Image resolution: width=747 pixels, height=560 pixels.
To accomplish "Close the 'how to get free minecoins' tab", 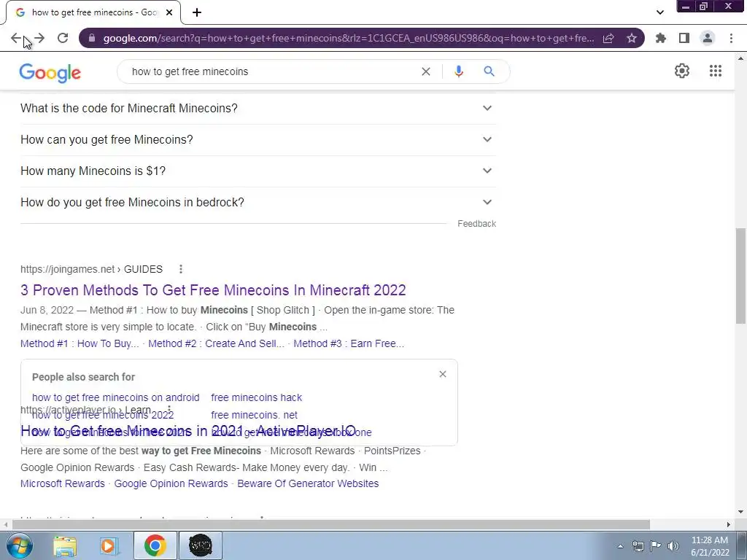I will pos(169,12).
